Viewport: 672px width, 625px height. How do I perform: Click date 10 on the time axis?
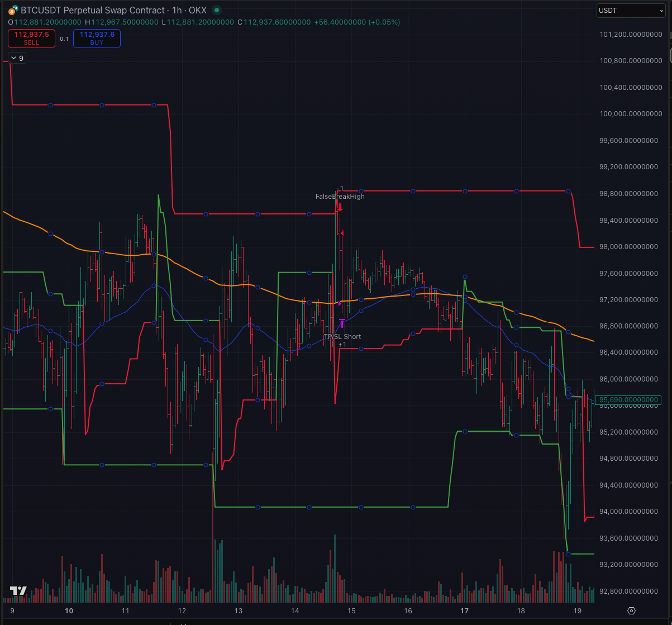pos(69,610)
